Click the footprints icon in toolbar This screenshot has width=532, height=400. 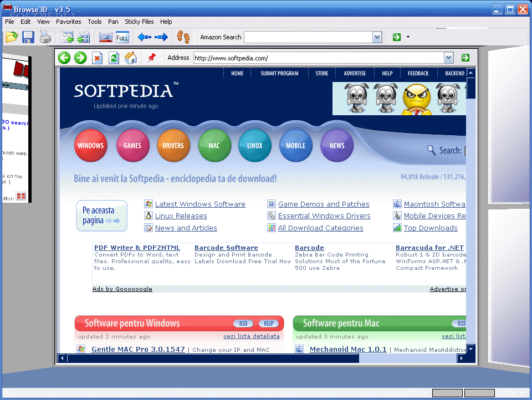pos(183,37)
